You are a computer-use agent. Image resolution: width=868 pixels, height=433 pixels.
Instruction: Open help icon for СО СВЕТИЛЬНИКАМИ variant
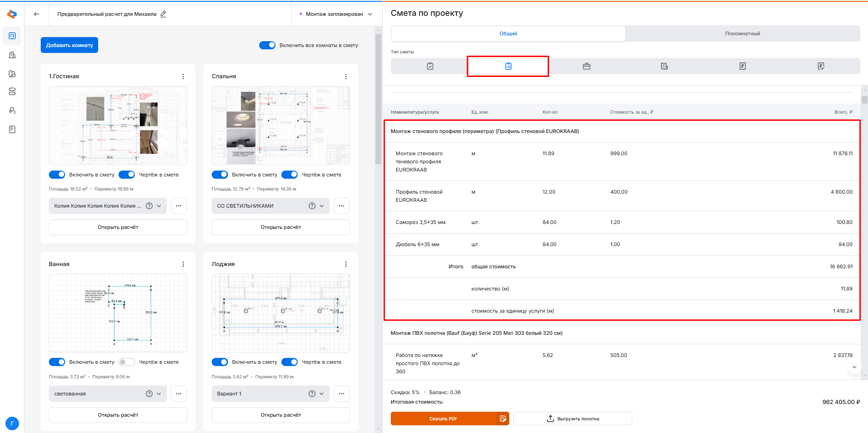[x=312, y=206]
